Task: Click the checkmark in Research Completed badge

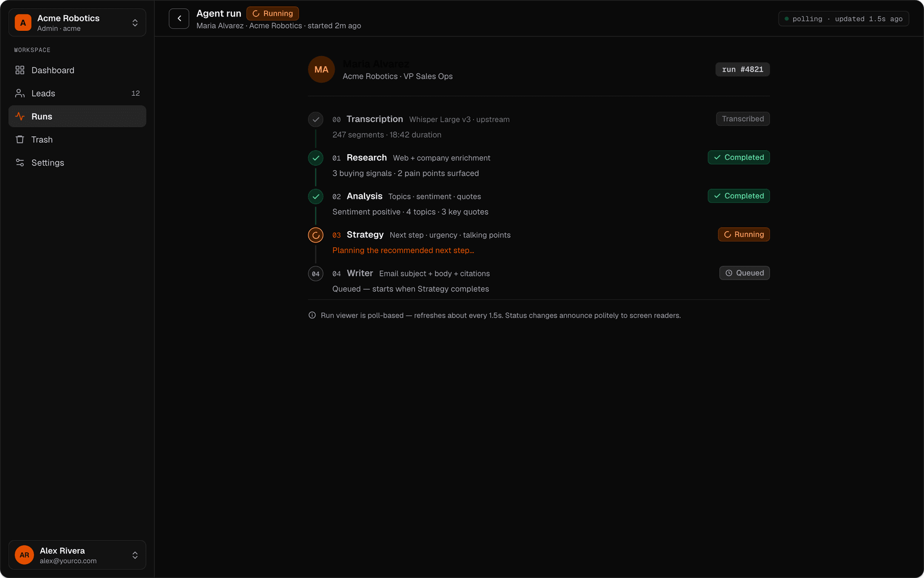Action: pyautogui.click(x=717, y=157)
